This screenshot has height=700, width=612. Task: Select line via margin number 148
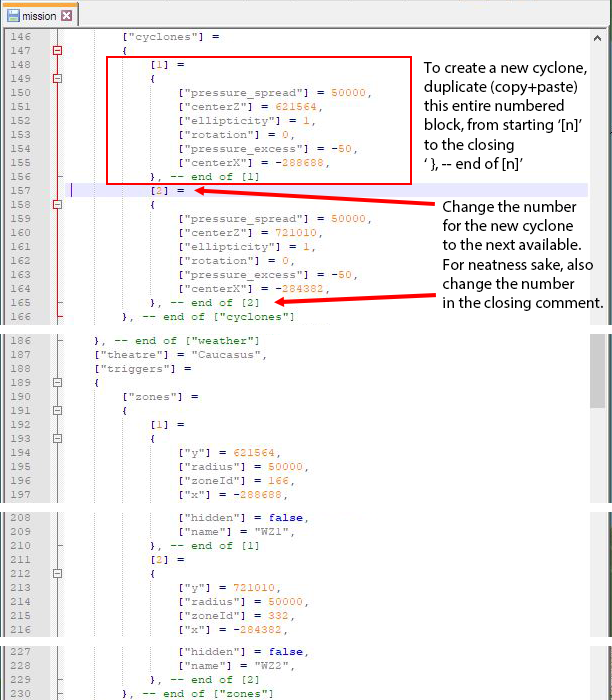21,65
